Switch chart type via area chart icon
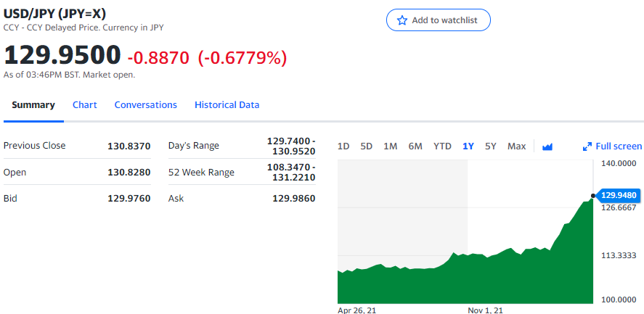This screenshot has height=314, width=644. pos(547,146)
